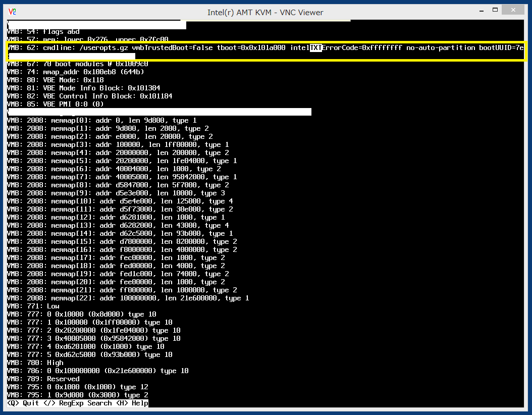The image size is (532, 415).
Task: Click the line 'VBE Mode Info Block: 0x101384'
Action: 101,88
